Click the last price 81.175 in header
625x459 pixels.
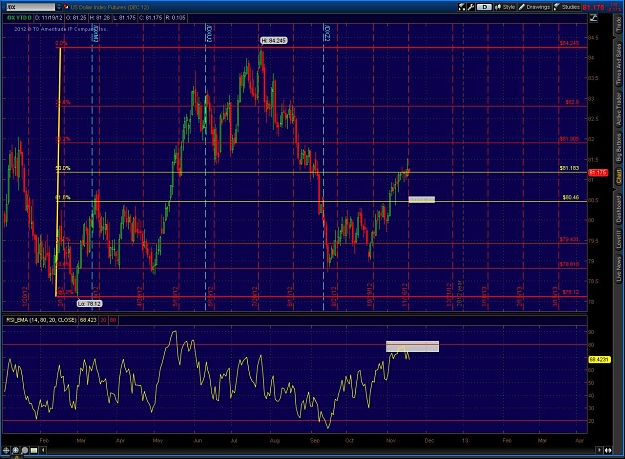pyautogui.click(x=594, y=7)
